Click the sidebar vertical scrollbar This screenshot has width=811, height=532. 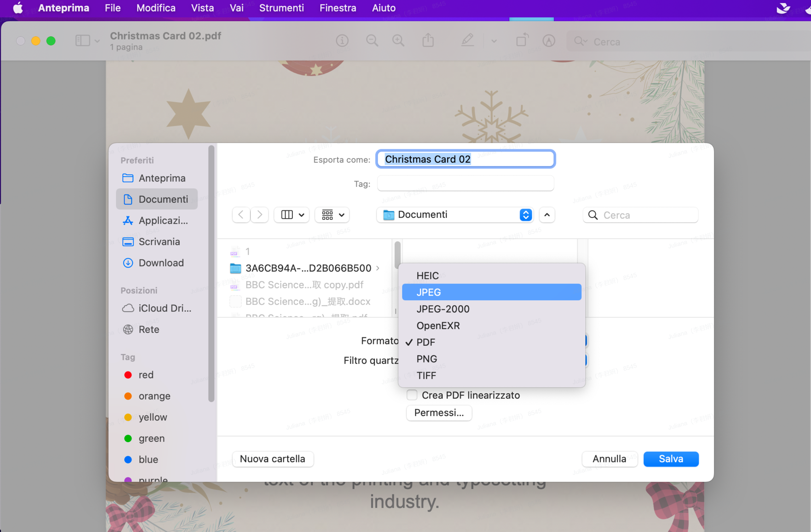coord(211,273)
